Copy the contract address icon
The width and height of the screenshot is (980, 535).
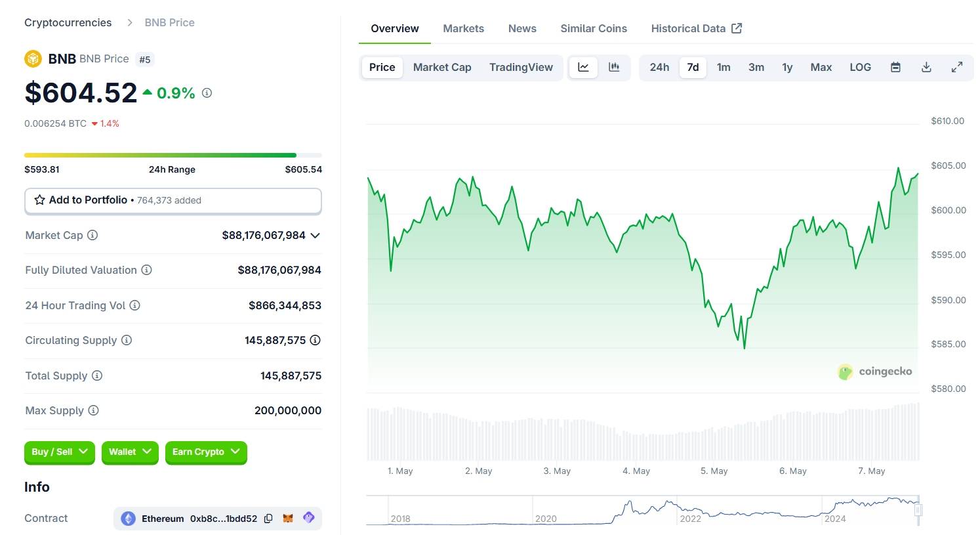click(x=268, y=519)
